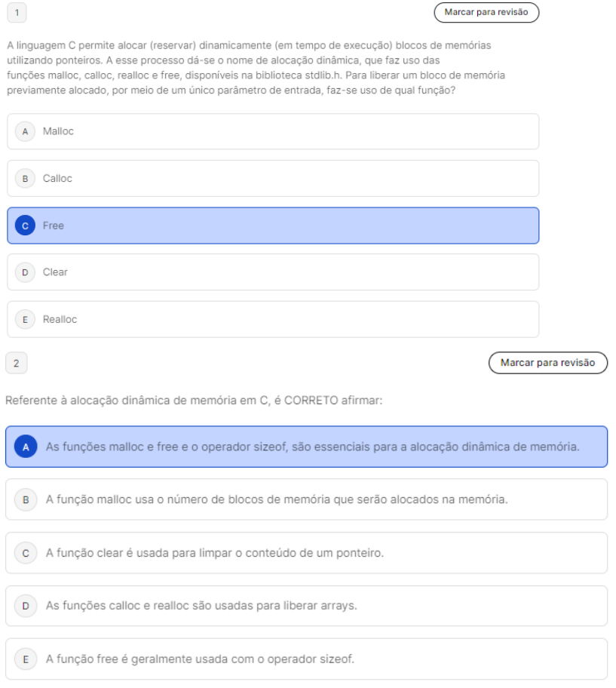Viewport: 616px width, 688px height.
Task: Pick option D Clear in question 1
Action: (272, 272)
